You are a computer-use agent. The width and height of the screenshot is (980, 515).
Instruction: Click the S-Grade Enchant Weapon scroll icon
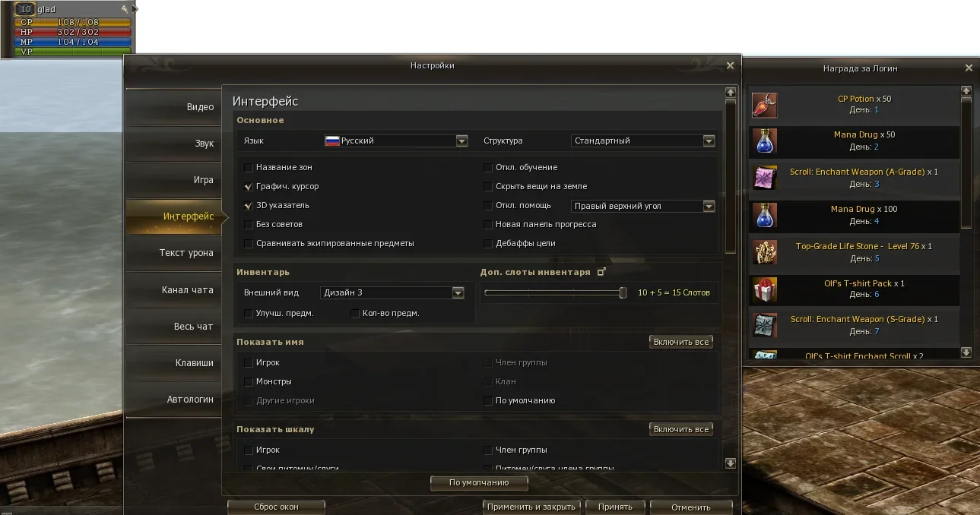765,325
